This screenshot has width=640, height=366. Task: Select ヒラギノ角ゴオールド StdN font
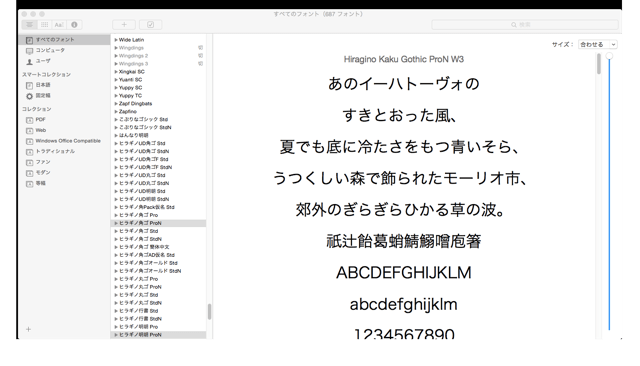[x=150, y=271]
